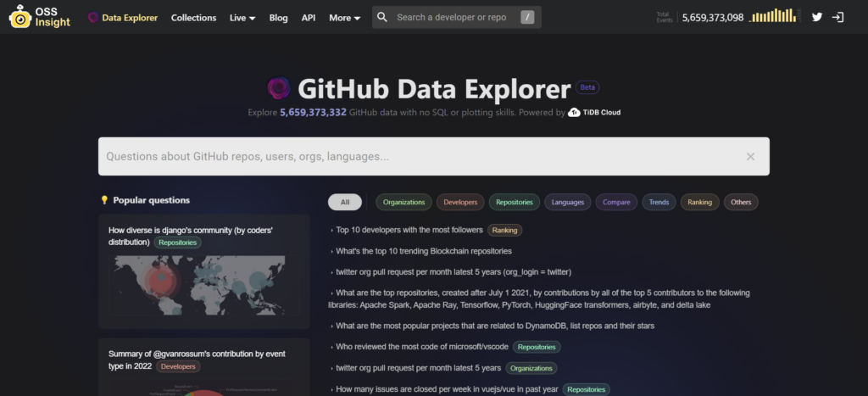Image resolution: width=868 pixels, height=396 pixels.
Task: Click the Beta badge
Action: click(587, 87)
